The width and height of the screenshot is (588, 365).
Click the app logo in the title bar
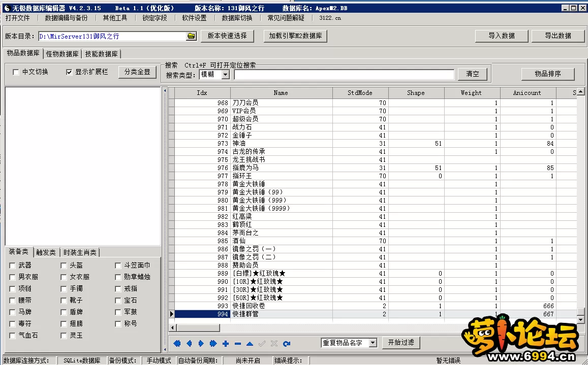click(7, 8)
